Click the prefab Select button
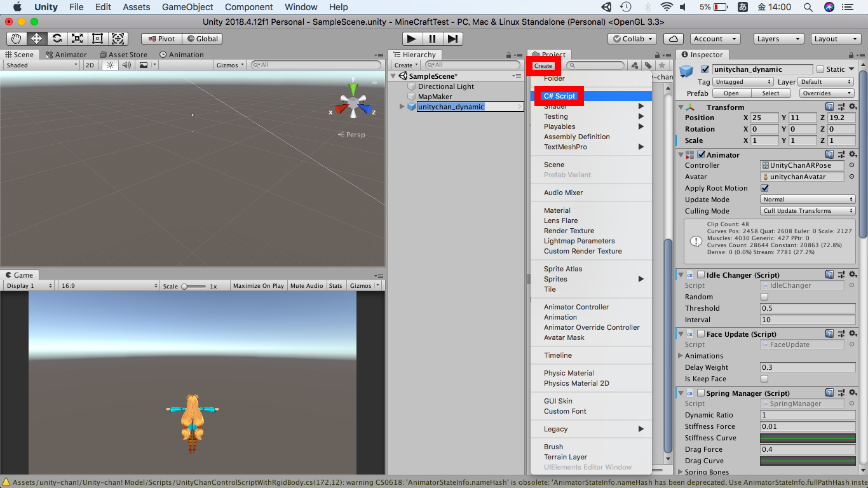Image resolution: width=868 pixels, height=488 pixels. click(771, 93)
